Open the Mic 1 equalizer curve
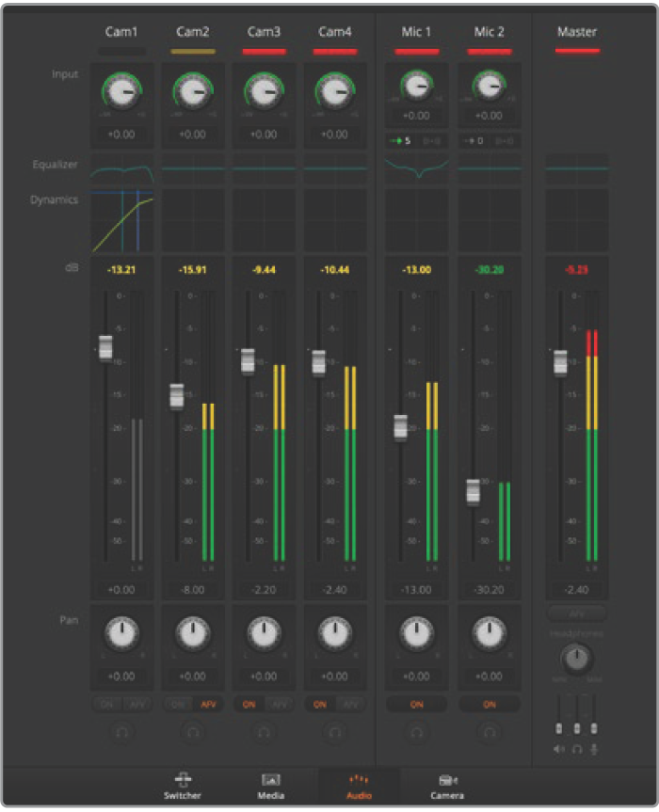Image resolution: width=659 pixels, height=812 pixels. pyautogui.click(x=416, y=169)
